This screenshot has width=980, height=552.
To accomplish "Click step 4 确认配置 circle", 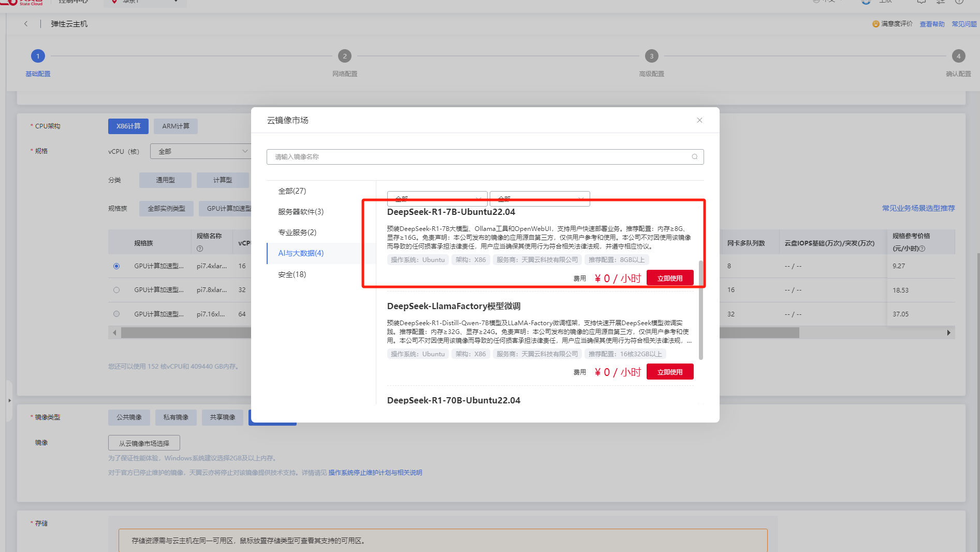I will [x=958, y=56].
